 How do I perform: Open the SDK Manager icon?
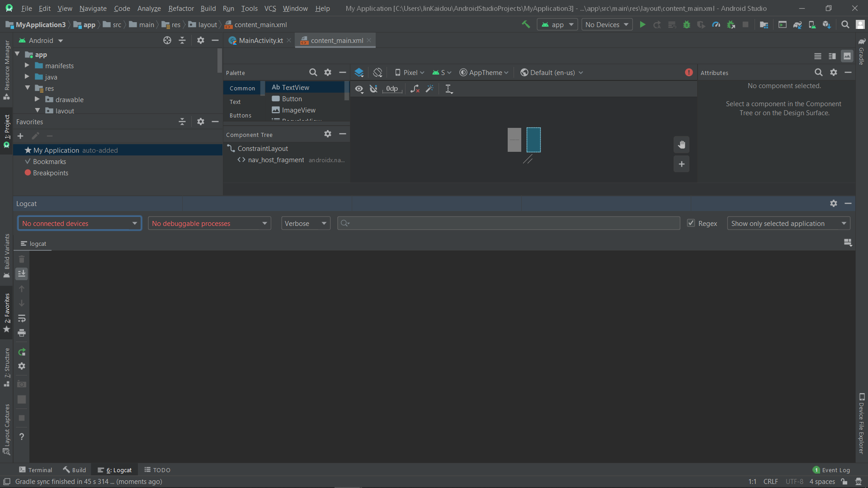[826, 24]
